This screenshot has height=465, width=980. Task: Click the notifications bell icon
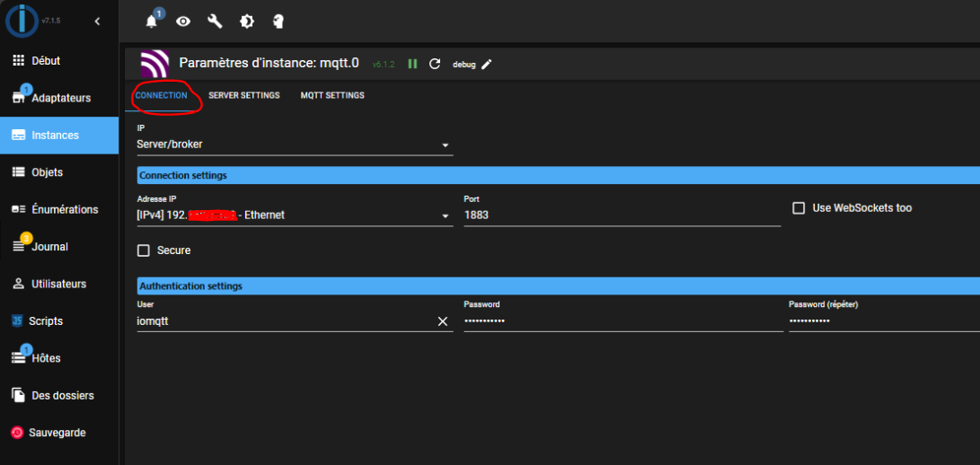[151, 22]
